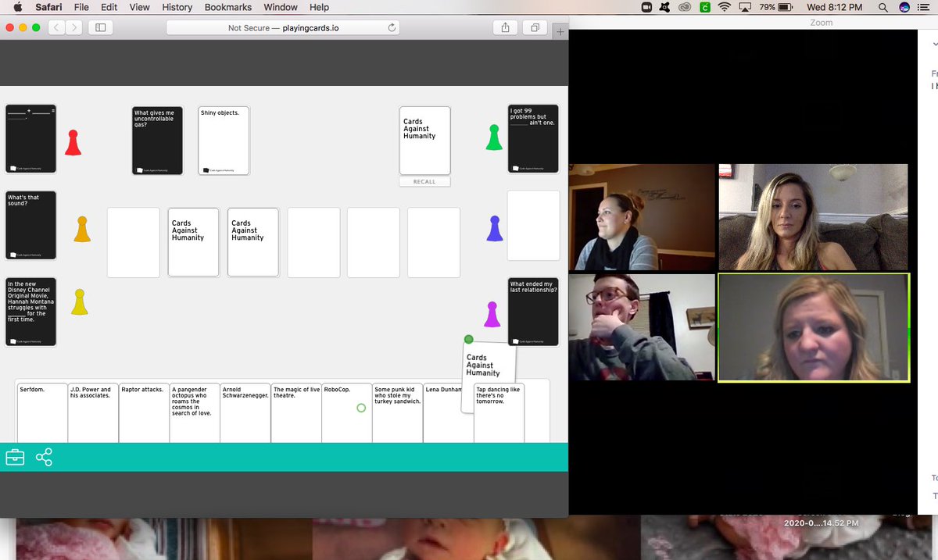The width and height of the screenshot is (938, 560).
Task: Open the View menu
Action: [x=139, y=7]
